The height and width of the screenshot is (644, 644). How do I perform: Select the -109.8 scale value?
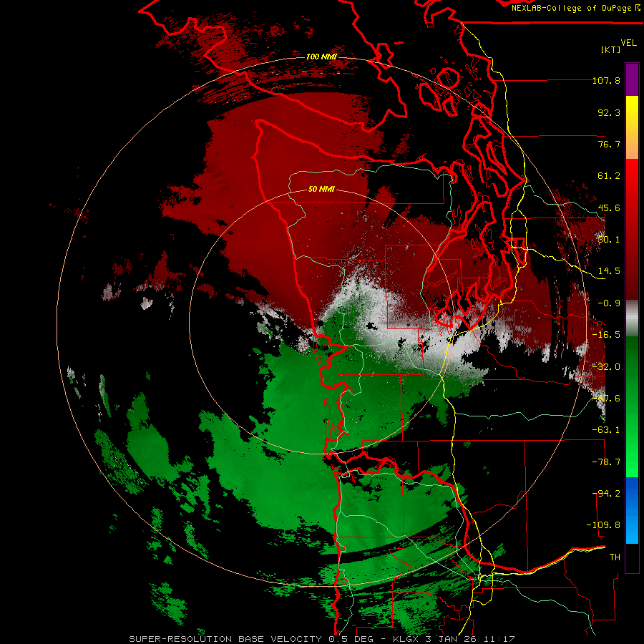point(603,525)
